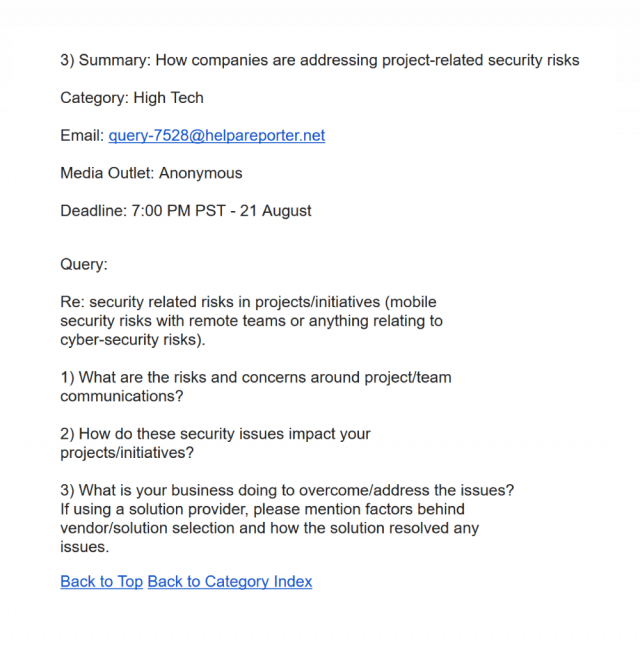The height and width of the screenshot is (646, 640).
Task: Click the 'Category: High Tech' text
Action: (x=131, y=98)
